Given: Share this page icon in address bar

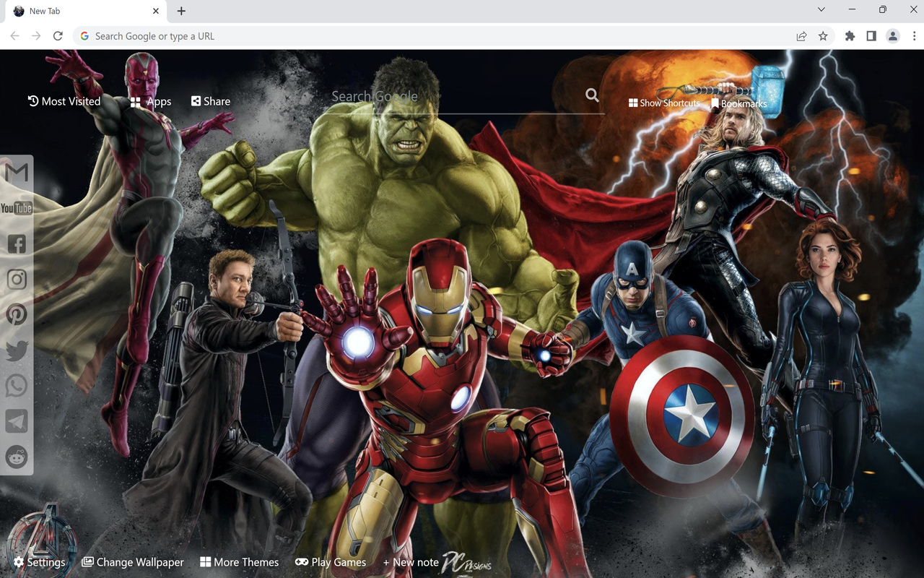Looking at the screenshot, I should point(801,36).
